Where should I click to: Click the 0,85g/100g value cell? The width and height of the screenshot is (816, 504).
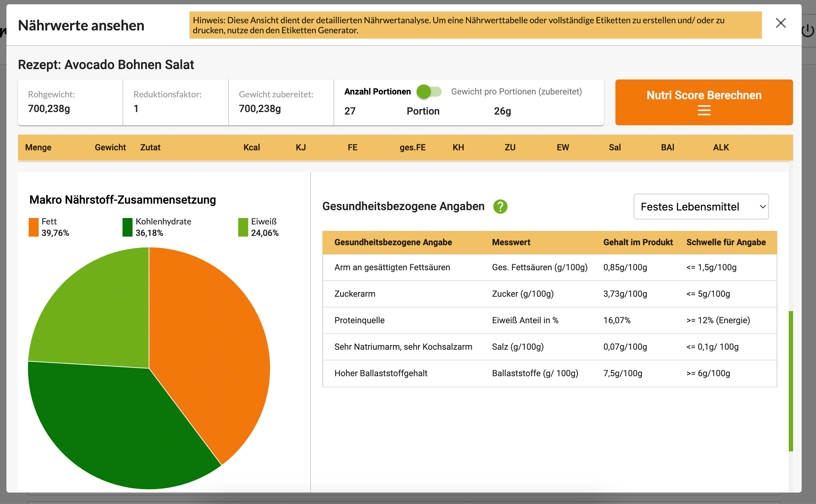[625, 267]
